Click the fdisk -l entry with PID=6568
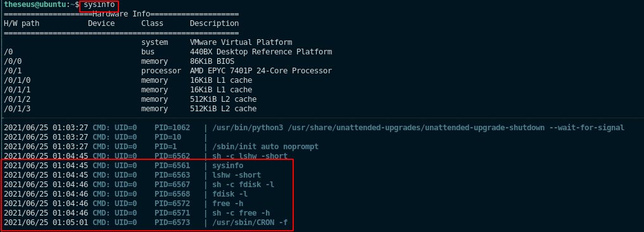This screenshot has width=644, height=232. [125, 194]
